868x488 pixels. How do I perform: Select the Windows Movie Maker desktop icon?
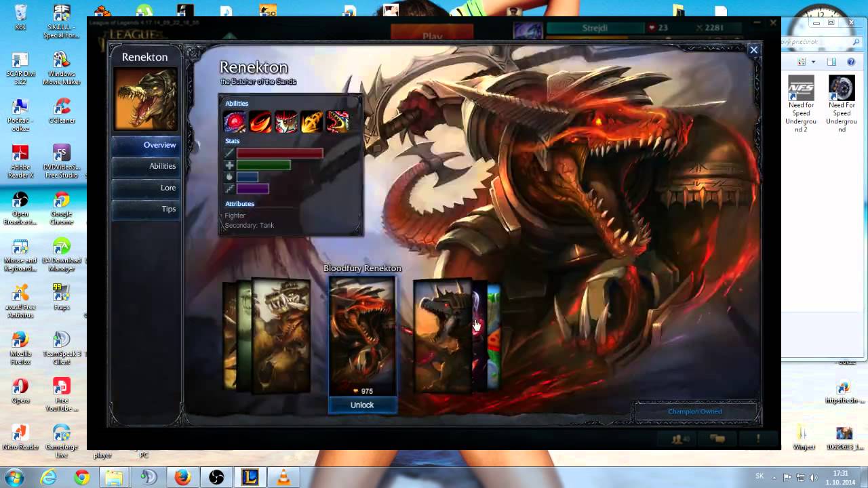tap(62, 68)
